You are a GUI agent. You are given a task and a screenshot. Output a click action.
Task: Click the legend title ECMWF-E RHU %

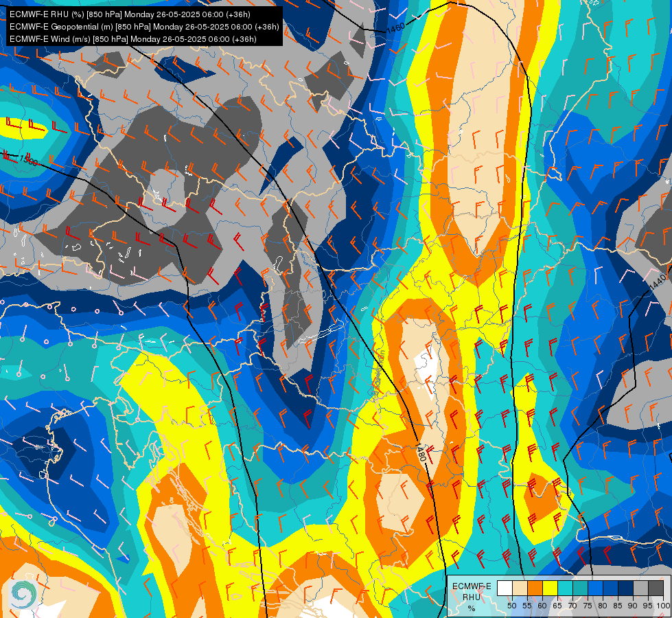(472, 597)
